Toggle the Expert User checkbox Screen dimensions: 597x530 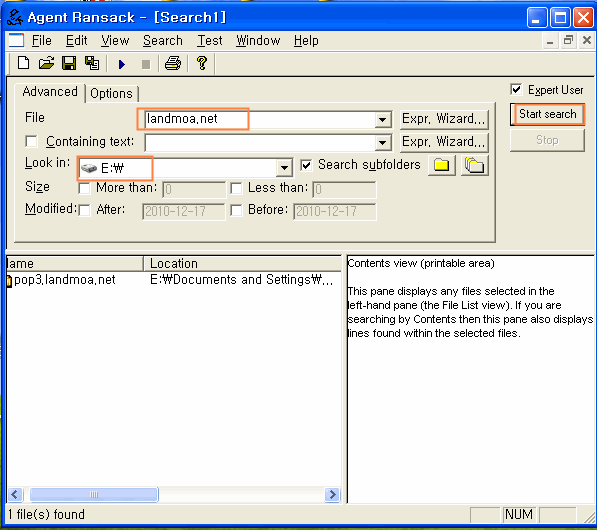pyautogui.click(x=516, y=89)
